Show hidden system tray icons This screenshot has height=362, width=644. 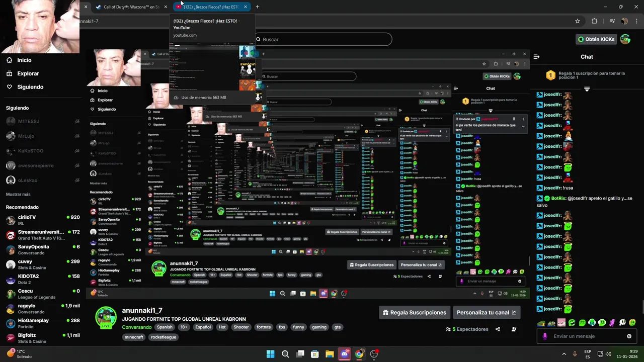pyautogui.click(x=564, y=354)
